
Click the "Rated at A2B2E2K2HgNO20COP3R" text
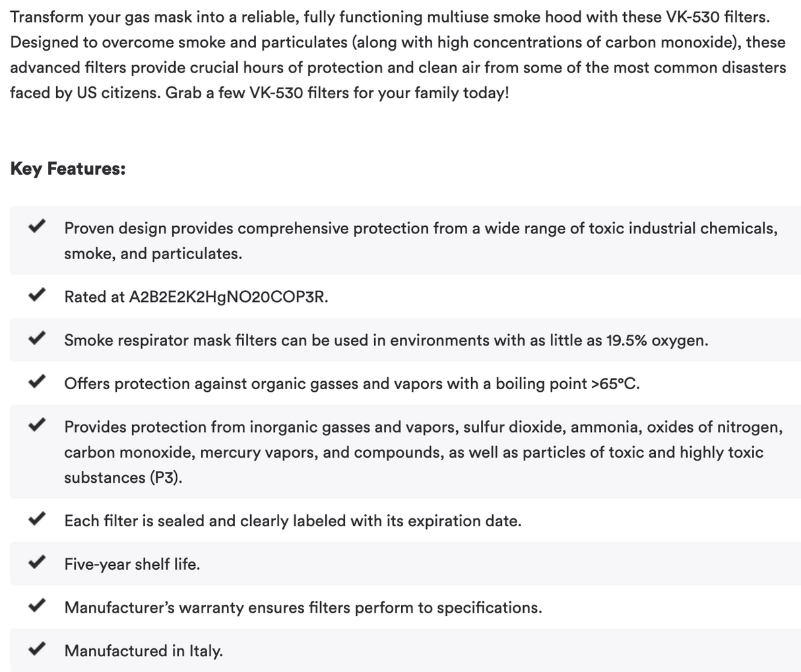coord(196,297)
